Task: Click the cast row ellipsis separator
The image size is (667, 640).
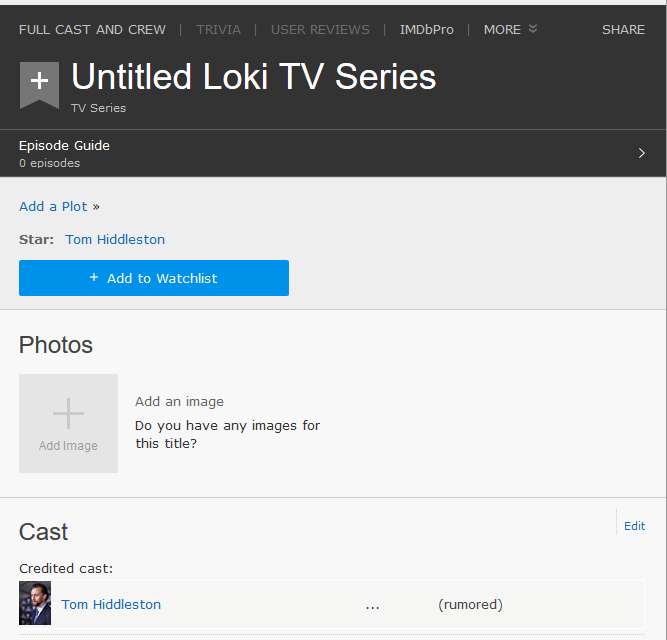Action: (x=372, y=606)
